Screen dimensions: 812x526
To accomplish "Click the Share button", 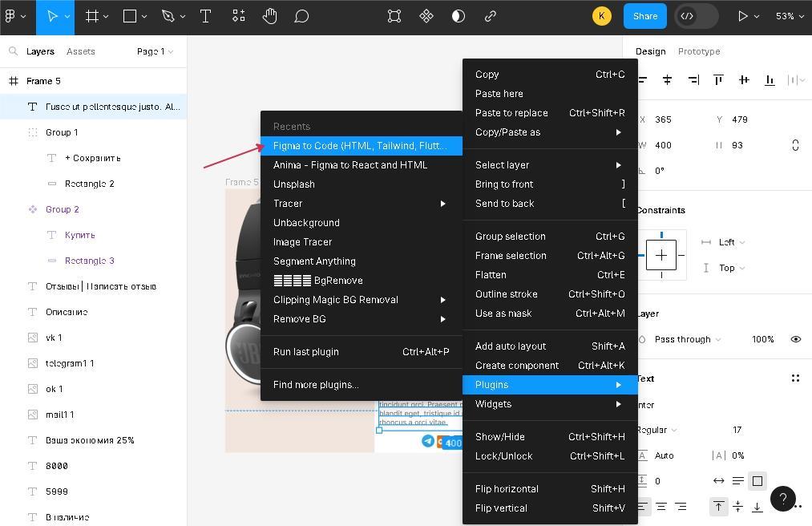I will 644,16.
